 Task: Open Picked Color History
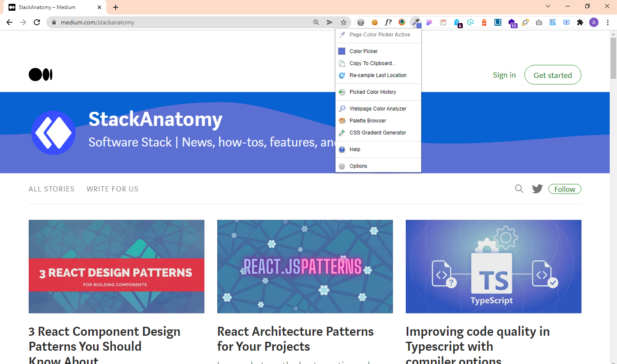tap(378, 92)
